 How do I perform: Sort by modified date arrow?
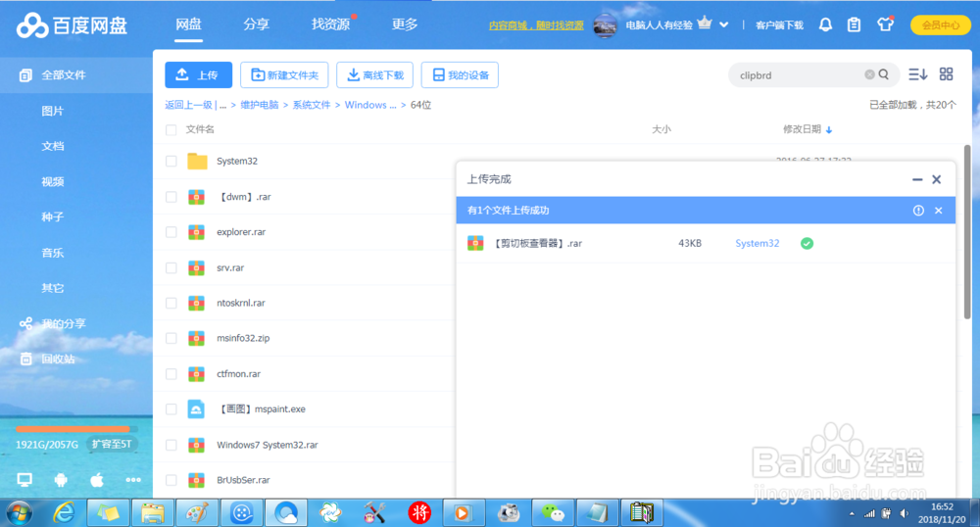(829, 130)
